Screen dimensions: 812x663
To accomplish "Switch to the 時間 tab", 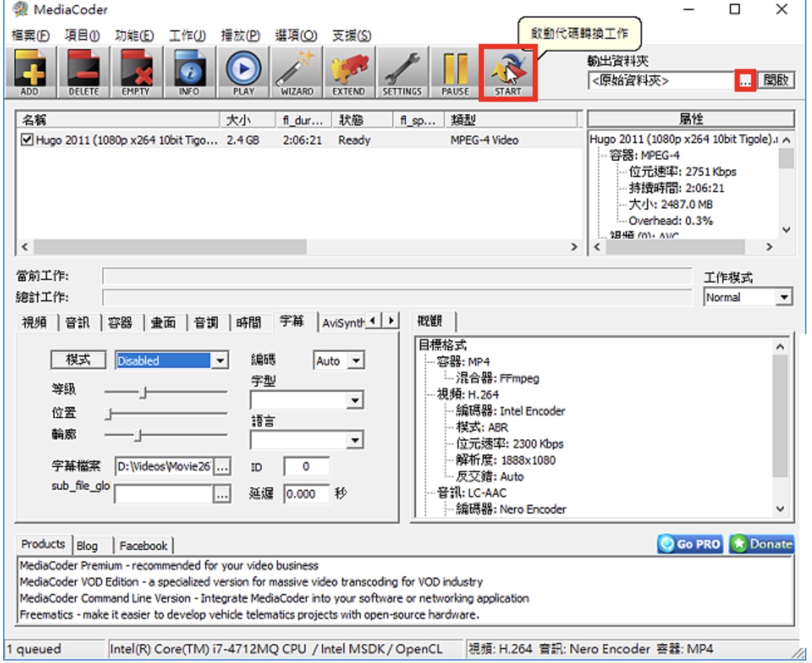I will coord(249,322).
